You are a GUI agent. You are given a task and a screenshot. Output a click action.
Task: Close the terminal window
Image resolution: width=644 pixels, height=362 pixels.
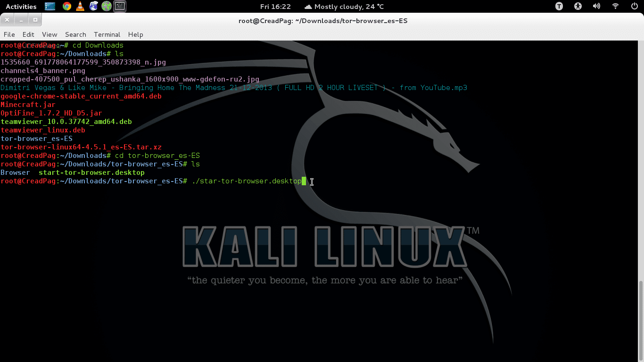coord(8,20)
